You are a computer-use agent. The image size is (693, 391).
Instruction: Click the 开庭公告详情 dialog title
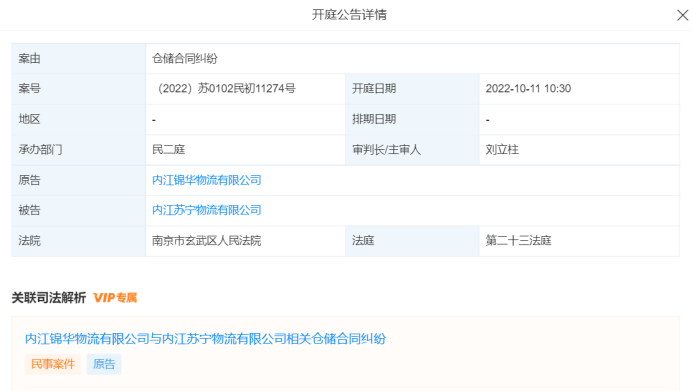tap(349, 15)
